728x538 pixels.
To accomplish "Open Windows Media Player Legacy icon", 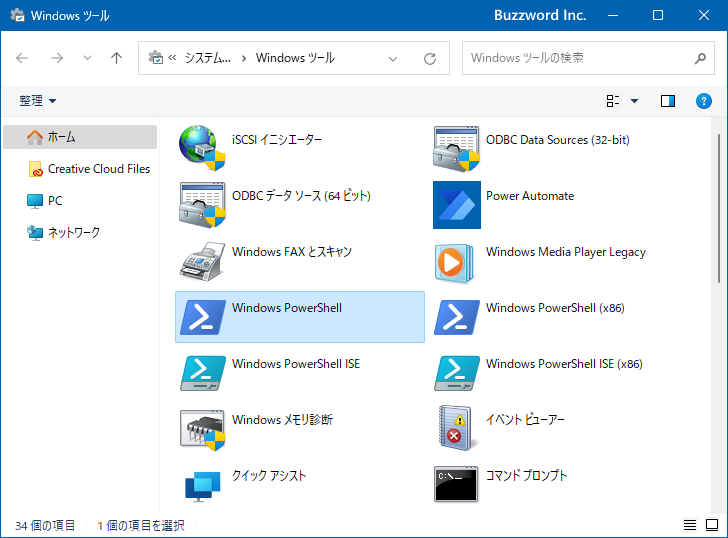I will (455, 263).
